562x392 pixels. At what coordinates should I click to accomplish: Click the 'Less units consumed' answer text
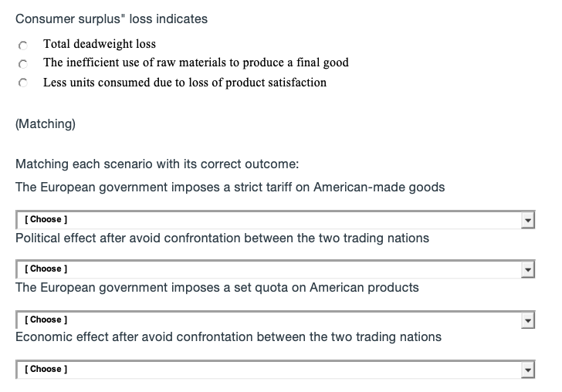point(185,82)
